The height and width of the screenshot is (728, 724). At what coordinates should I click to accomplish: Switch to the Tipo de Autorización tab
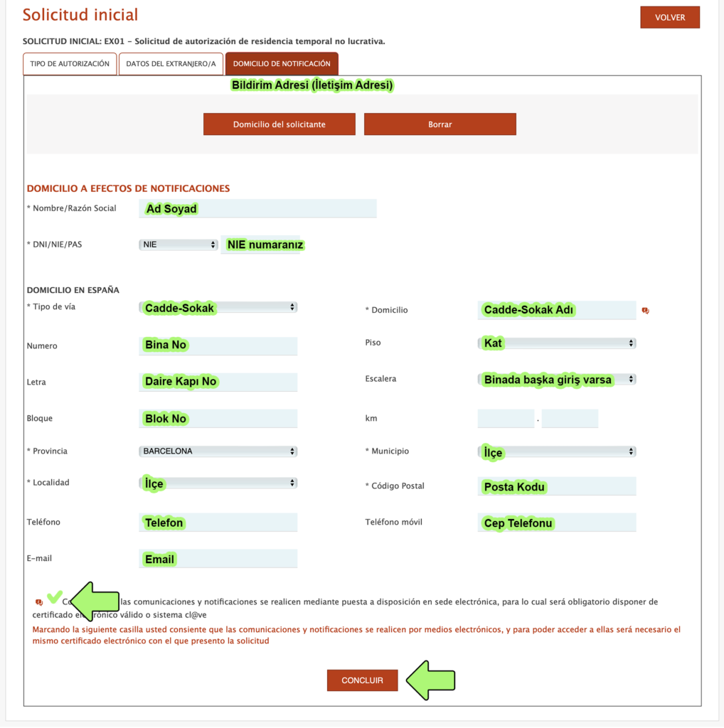tap(70, 64)
